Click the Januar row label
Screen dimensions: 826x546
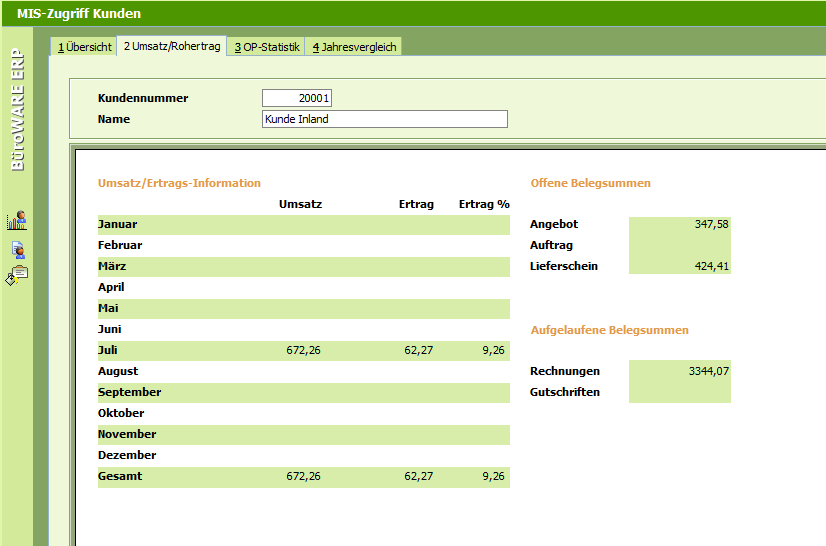click(x=117, y=225)
